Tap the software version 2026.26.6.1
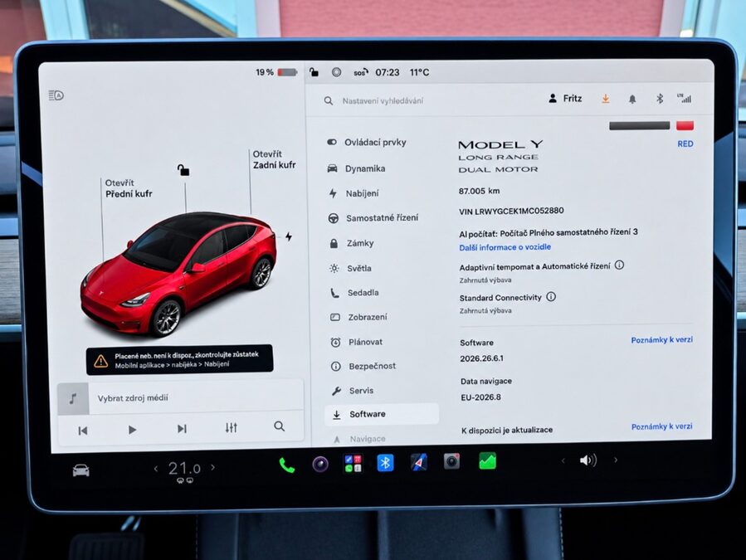Screen dimensions: 746x560 pyautogui.click(x=481, y=358)
